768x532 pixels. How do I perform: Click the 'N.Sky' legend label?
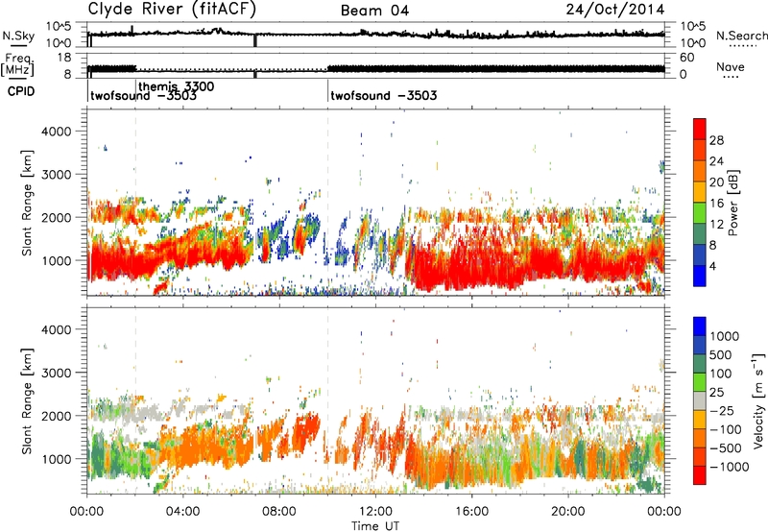[18, 36]
